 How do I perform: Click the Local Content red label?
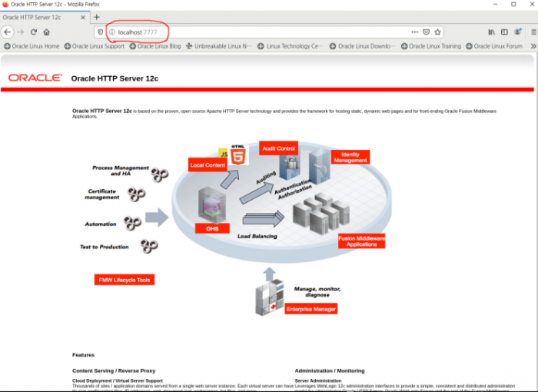pyautogui.click(x=208, y=164)
